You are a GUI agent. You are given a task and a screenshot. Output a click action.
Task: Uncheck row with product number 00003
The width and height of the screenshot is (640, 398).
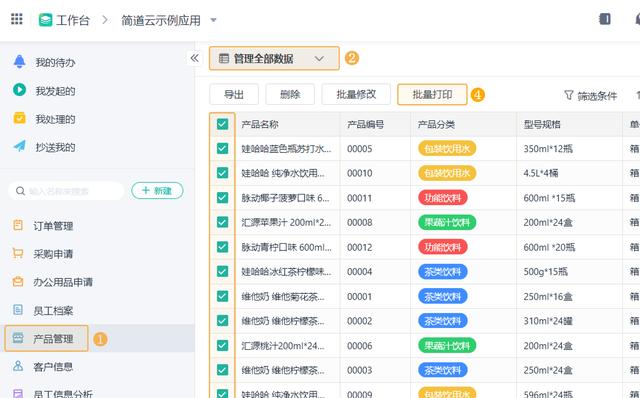[x=222, y=370]
